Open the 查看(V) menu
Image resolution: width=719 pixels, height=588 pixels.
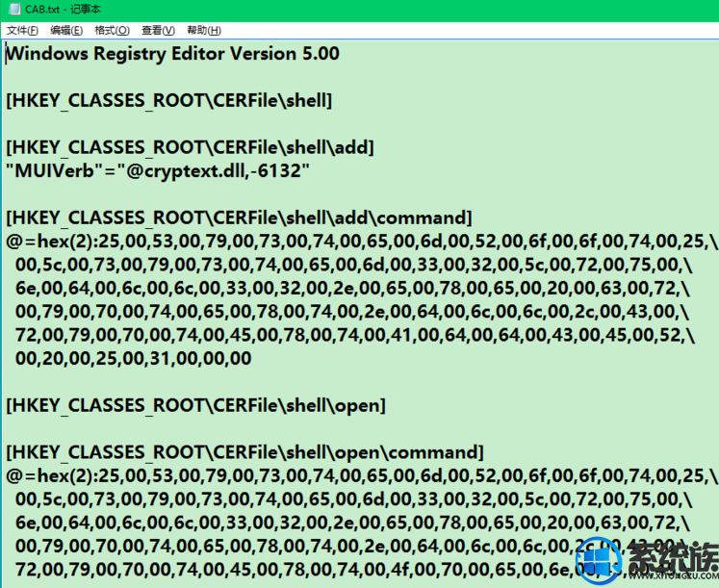158,31
